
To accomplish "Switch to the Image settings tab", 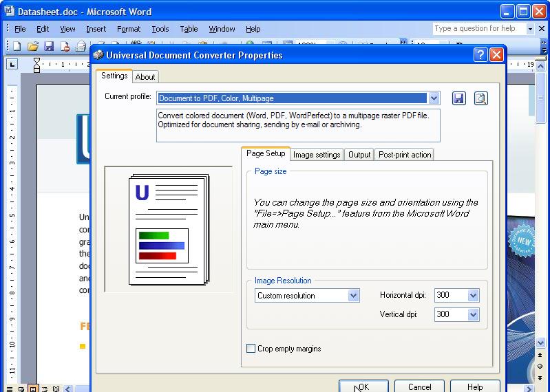I will pyautogui.click(x=317, y=155).
